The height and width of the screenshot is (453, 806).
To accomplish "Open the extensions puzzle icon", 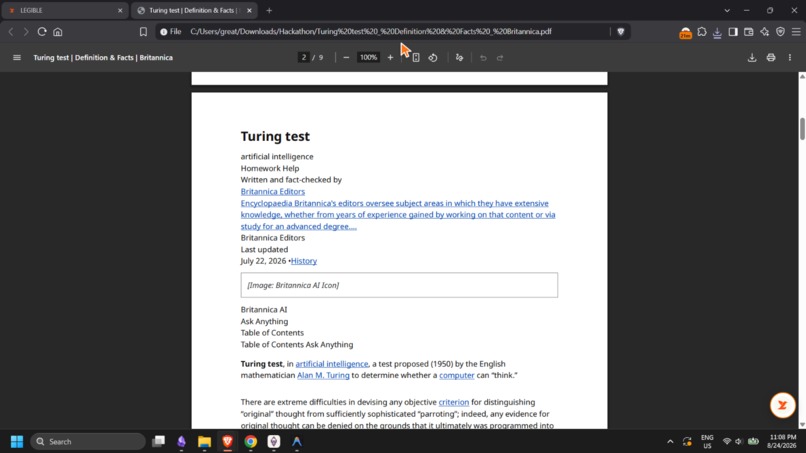I will (x=702, y=32).
